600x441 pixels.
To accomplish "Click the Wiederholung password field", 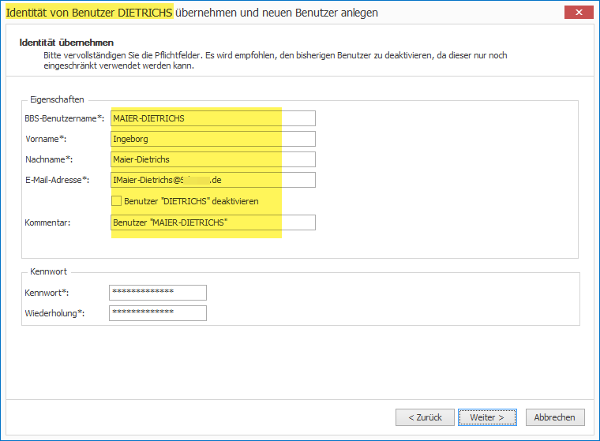I will click(158, 313).
